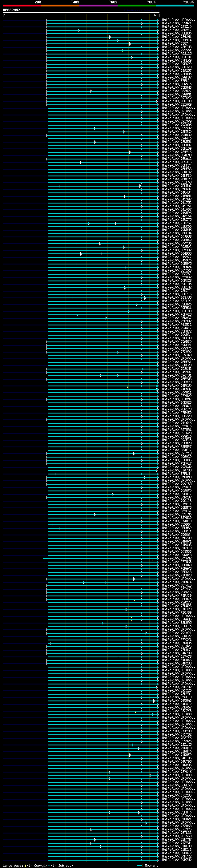Click the query ID BP082457
The image size is (197, 868).
tap(11, 10)
